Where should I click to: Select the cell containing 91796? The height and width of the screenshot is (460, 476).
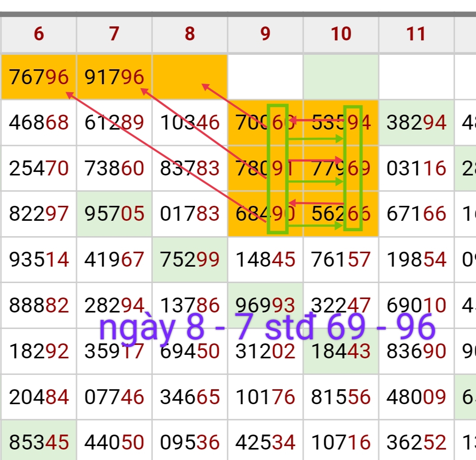tap(114, 77)
